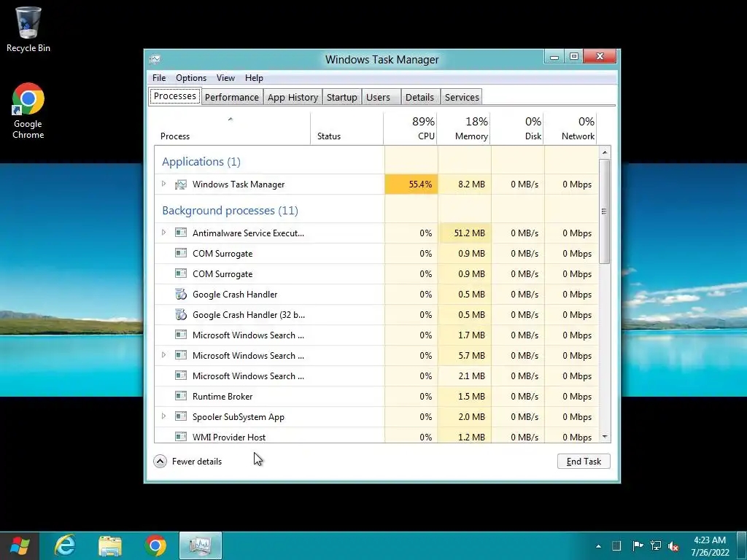Image resolution: width=747 pixels, height=560 pixels.
Task: Select the Runtime Broker process name
Action: point(222,396)
